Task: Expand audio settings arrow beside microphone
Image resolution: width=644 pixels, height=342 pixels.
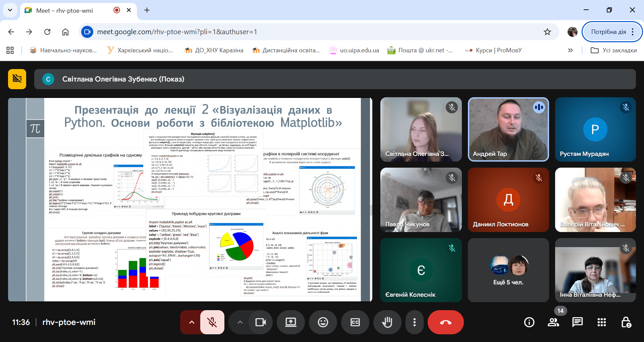Action: [x=192, y=322]
